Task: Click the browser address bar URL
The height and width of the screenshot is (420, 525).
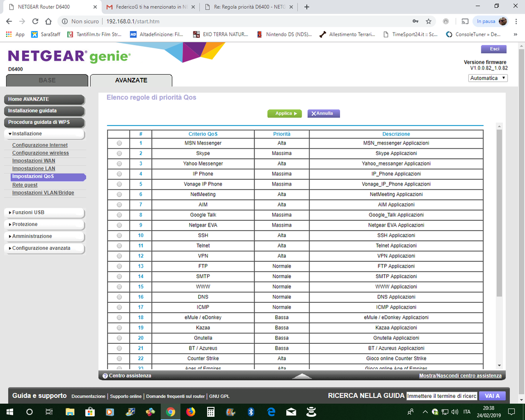Action: click(x=133, y=22)
